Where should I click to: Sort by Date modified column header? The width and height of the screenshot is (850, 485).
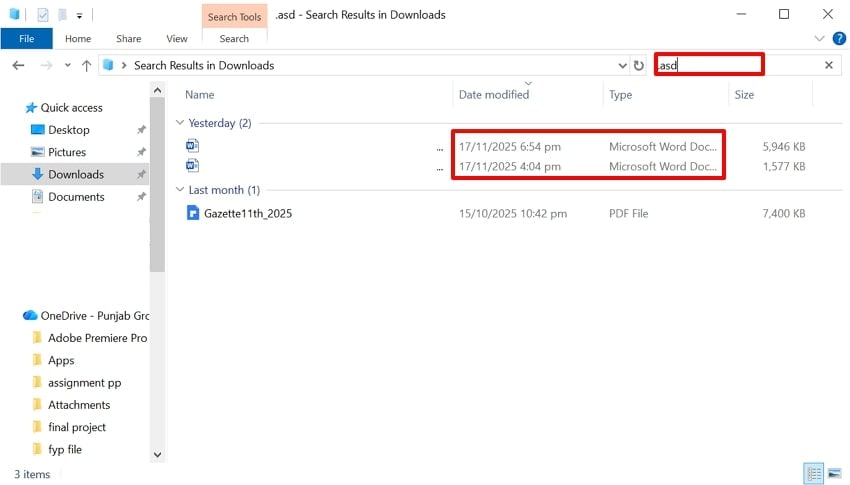pyautogui.click(x=494, y=95)
